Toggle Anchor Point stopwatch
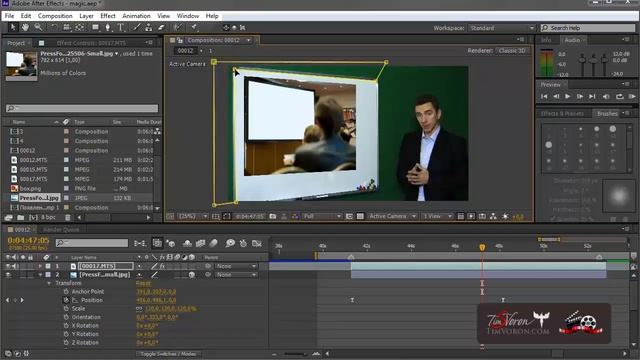This screenshot has width=640, height=360. click(x=66, y=291)
